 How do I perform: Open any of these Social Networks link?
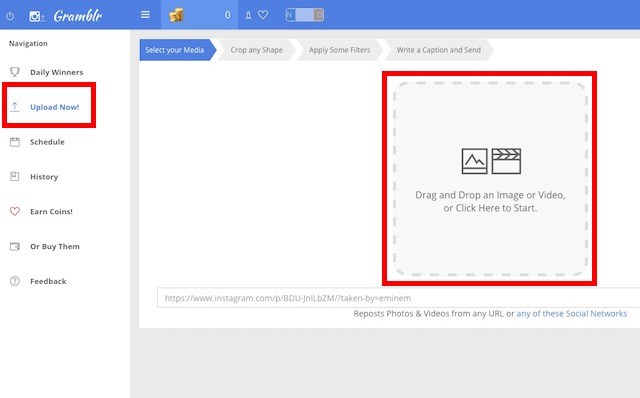pyautogui.click(x=571, y=314)
